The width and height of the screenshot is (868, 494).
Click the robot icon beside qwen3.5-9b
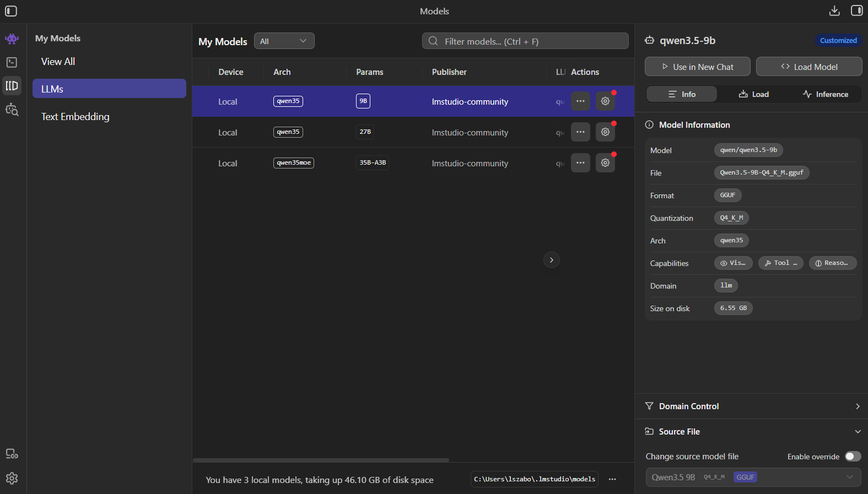[x=650, y=40]
